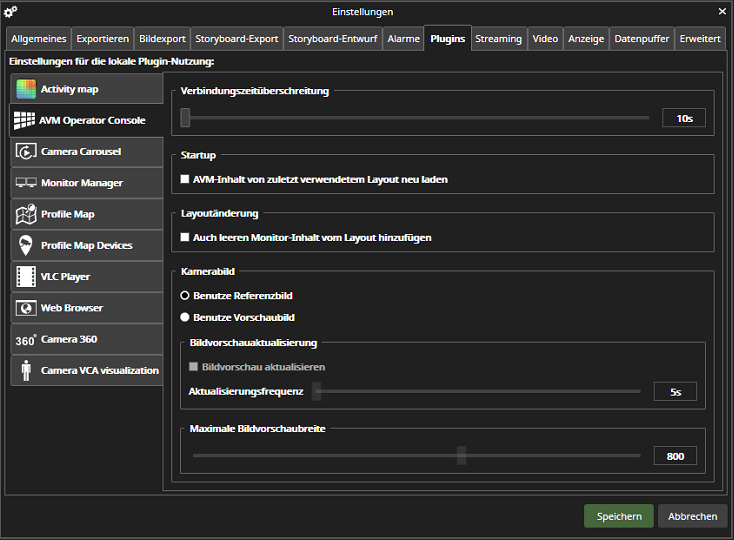Click the Camera Carousel icon
Viewport: 734px width, 540px height.
[x=26, y=152]
